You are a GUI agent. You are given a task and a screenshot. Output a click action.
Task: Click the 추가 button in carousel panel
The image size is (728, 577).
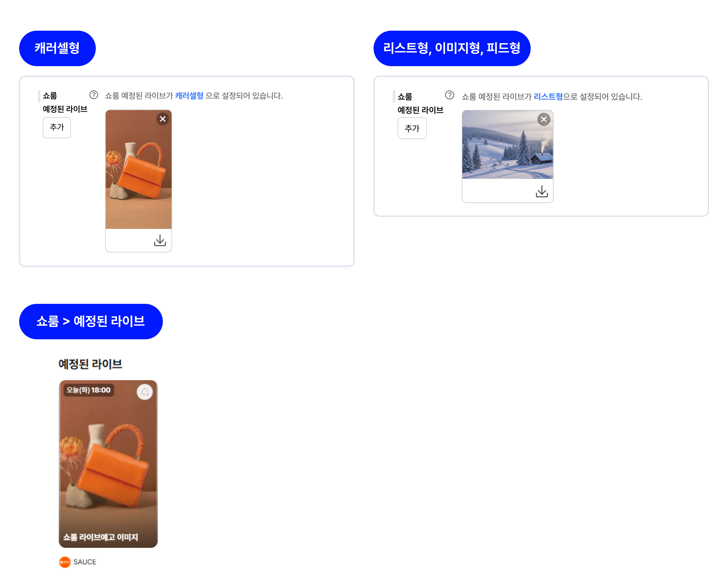click(x=57, y=127)
